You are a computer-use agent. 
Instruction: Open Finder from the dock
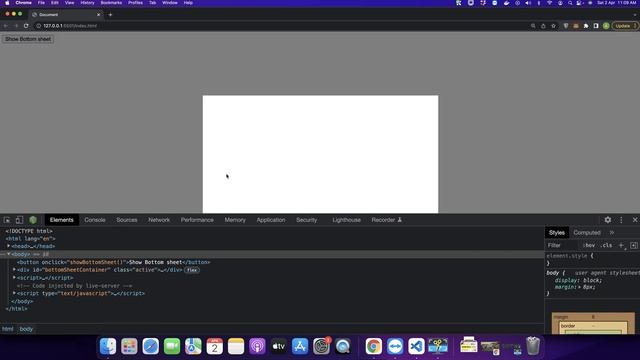[108, 347]
